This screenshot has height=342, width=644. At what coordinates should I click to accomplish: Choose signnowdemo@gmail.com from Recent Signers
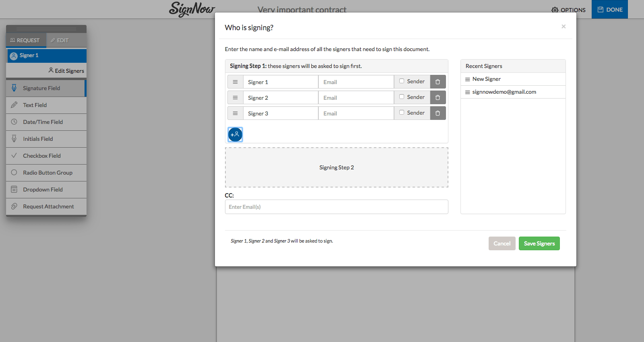coord(504,92)
